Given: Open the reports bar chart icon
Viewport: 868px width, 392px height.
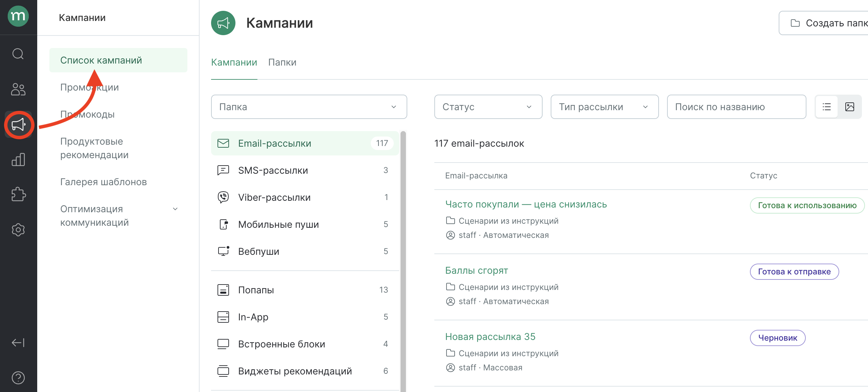Looking at the screenshot, I should pos(18,160).
